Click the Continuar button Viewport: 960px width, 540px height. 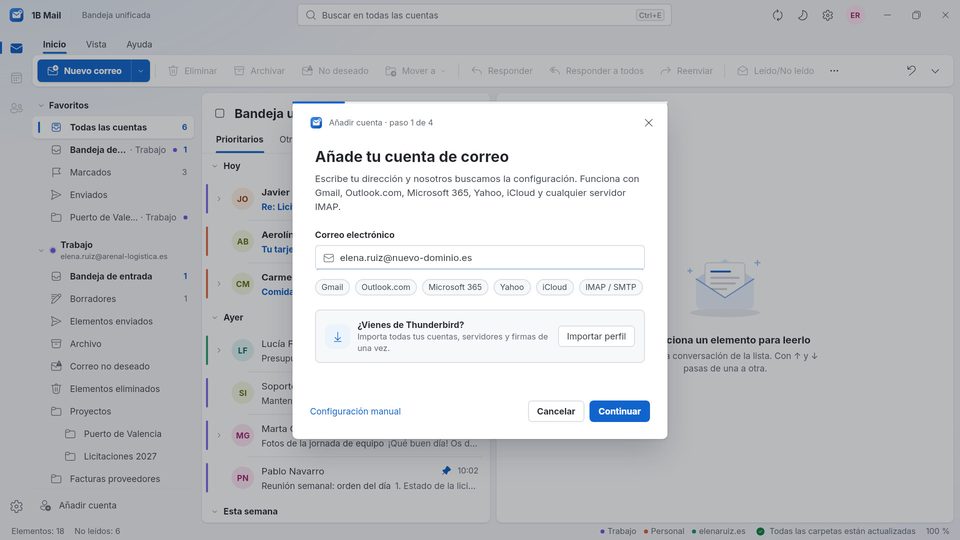[620, 411]
